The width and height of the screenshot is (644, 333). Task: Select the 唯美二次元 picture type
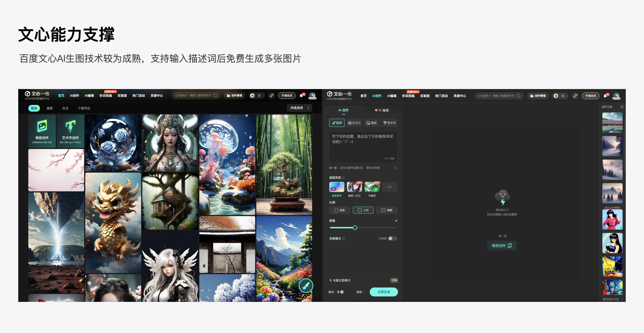pyautogui.click(x=354, y=189)
